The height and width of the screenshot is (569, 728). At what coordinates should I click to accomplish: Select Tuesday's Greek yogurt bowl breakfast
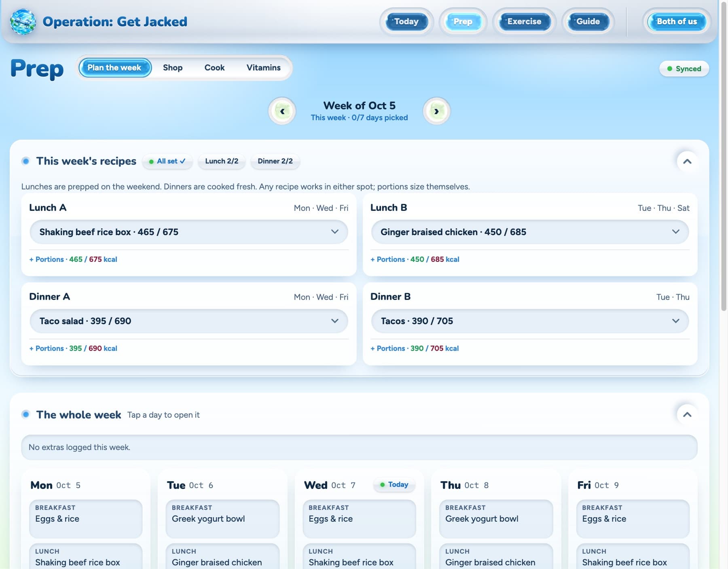click(222, 518)
